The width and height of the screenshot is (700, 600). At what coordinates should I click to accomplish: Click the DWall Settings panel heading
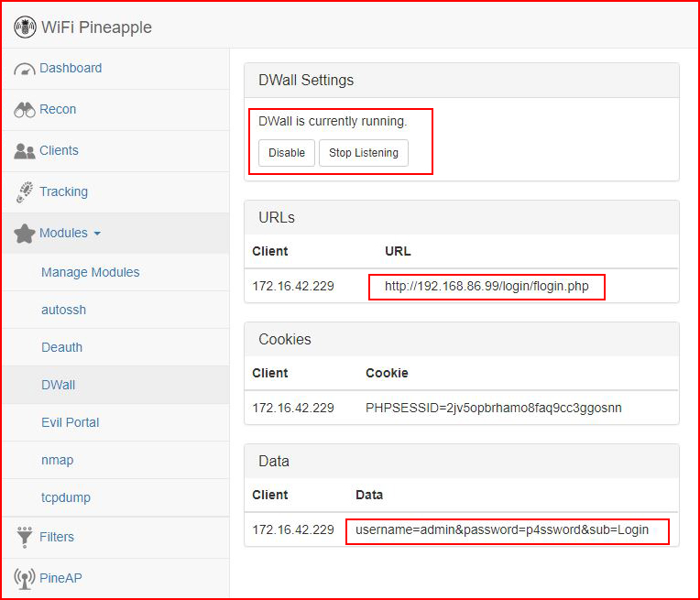(306, 80)
